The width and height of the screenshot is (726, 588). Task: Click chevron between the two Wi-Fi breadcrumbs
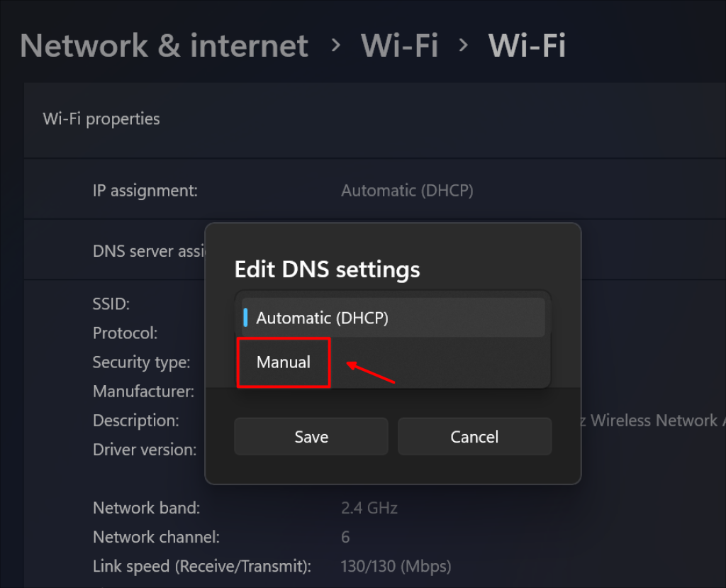click(x=463, y=45)
